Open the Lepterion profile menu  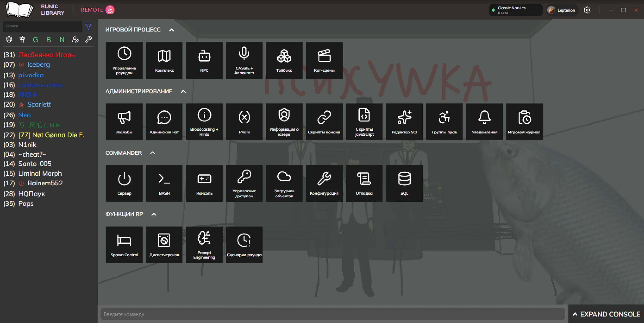(562, 10)
